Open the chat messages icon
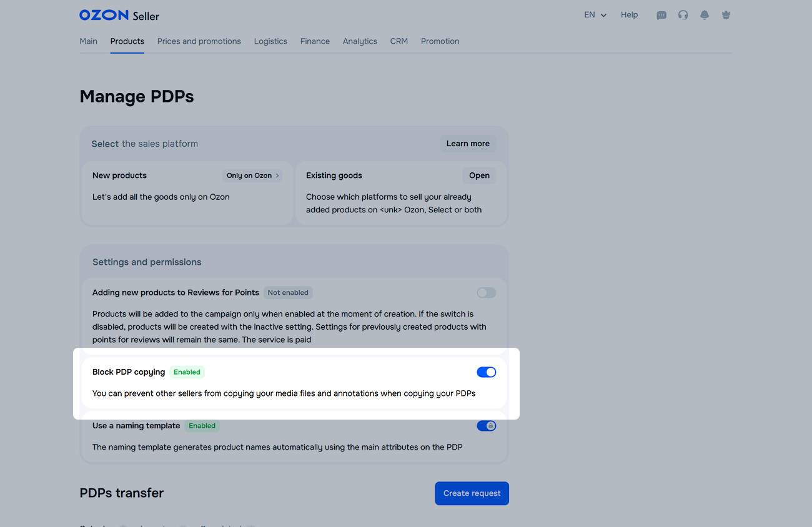The width and height of the screenshot is (812, 527). 661,15
